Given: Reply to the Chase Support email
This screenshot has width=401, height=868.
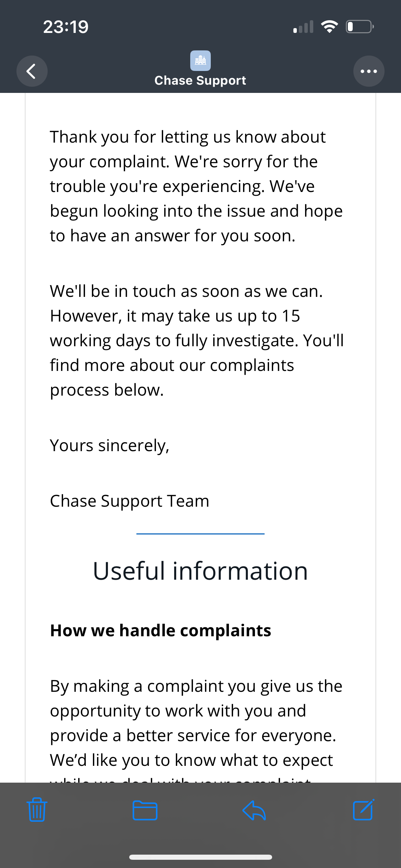Looking at the screenshot, I should click(x=254, y=810).
